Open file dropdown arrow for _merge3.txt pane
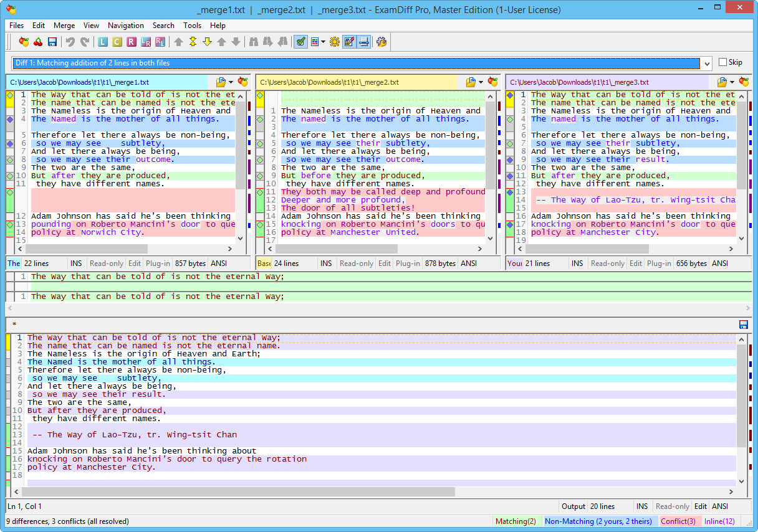This screenshot has height=532, width=758. tap(732, 82)
